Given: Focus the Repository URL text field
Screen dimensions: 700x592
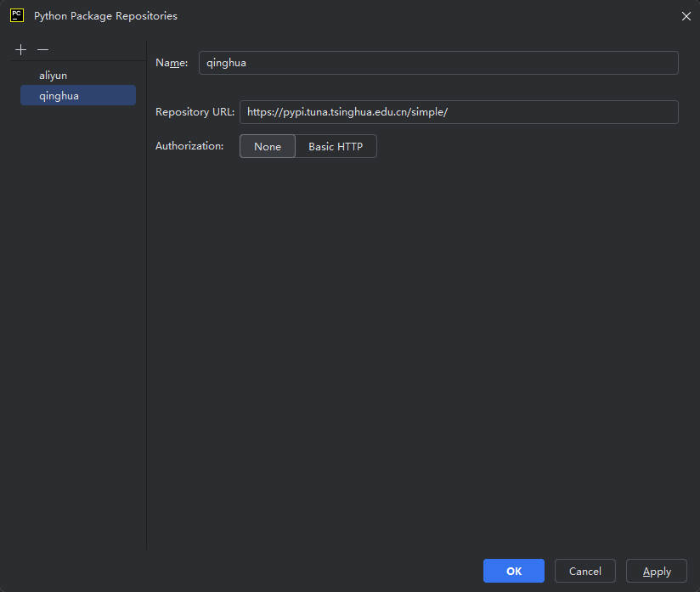Looking at the screenshot, I should tap(458, 112).
